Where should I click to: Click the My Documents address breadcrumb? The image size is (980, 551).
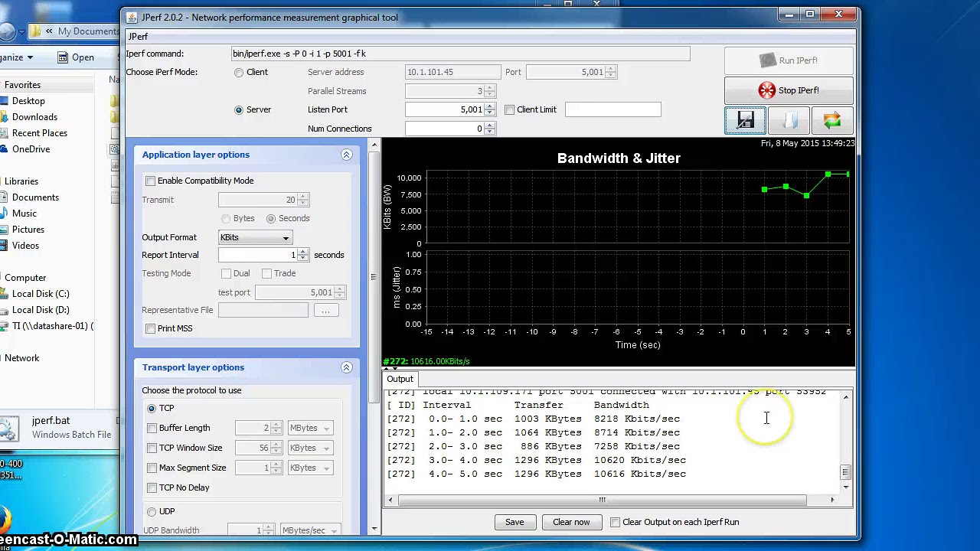coord(87,31)
